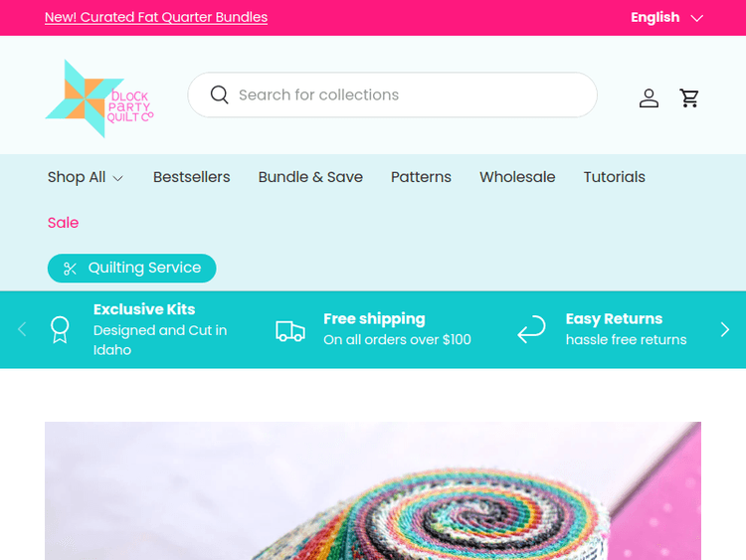Open the shopping cart icon

[689, 98]
